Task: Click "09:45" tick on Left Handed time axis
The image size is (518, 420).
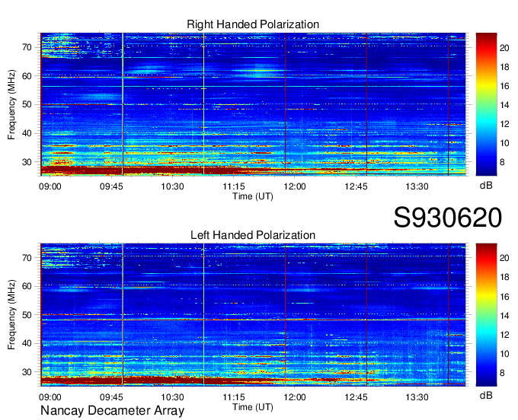Action: 111,397
